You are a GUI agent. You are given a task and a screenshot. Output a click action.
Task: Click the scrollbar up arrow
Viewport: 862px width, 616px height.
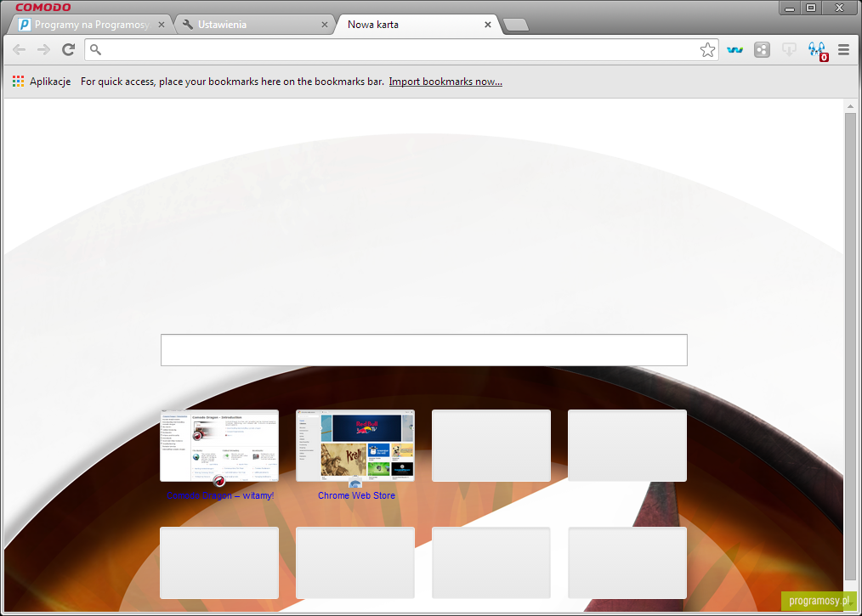(x=850, y=106)
